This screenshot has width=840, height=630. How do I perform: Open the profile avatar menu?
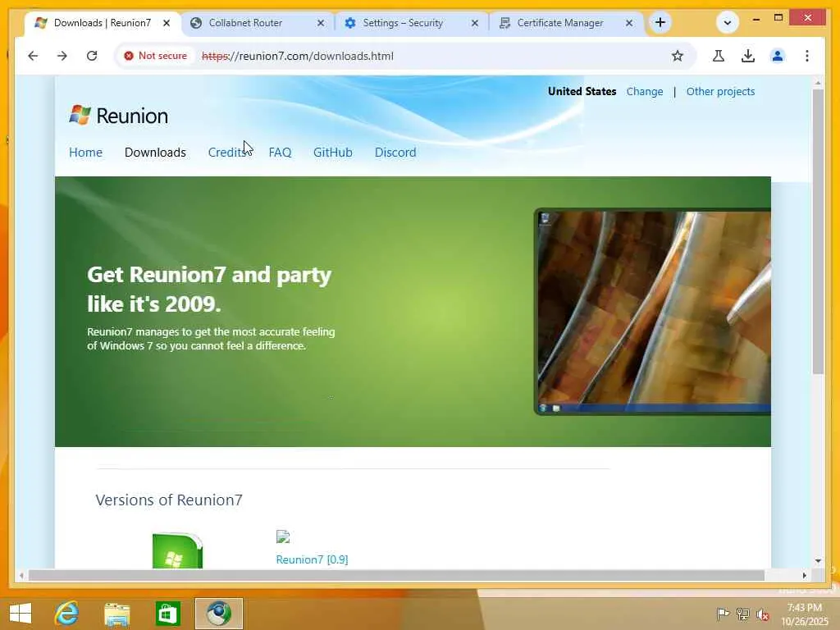[x=778, y=56]
